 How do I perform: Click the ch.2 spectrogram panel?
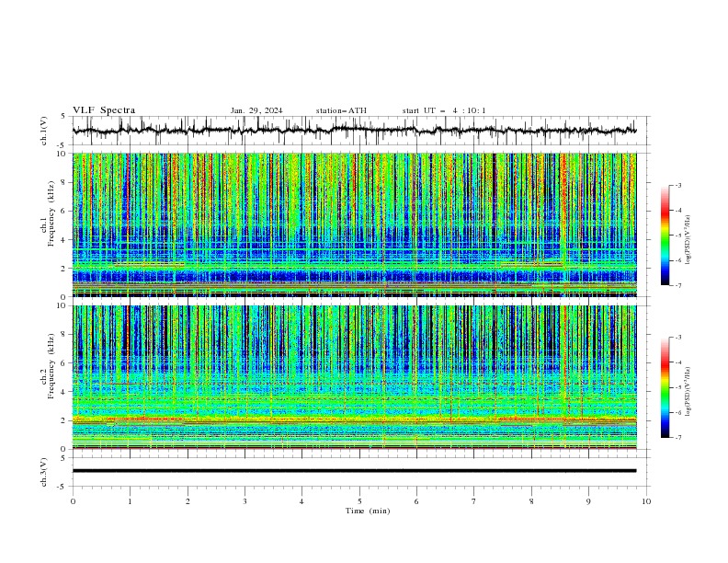pos(354,377)
